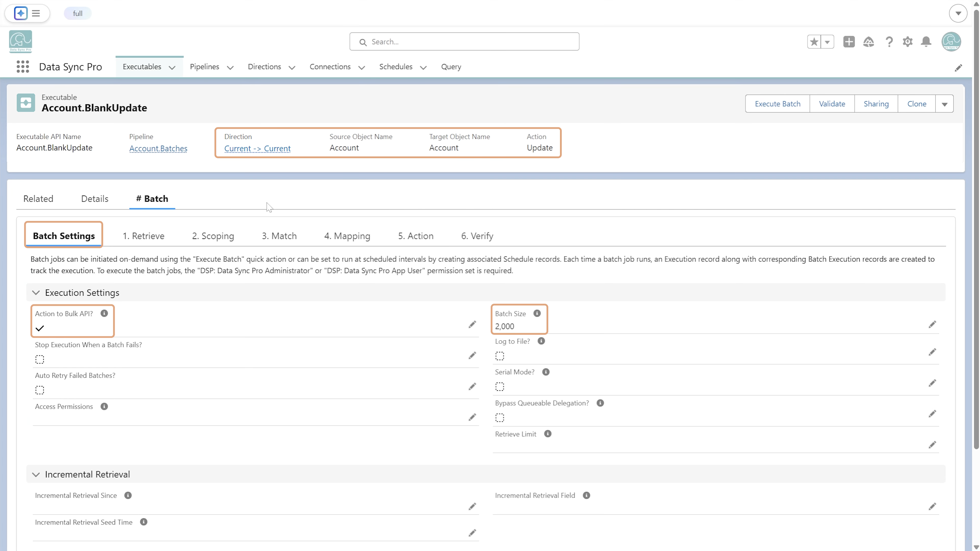Click info icon beside Retrieve Limit
The image size is (980, 551).
pos(547,434)
